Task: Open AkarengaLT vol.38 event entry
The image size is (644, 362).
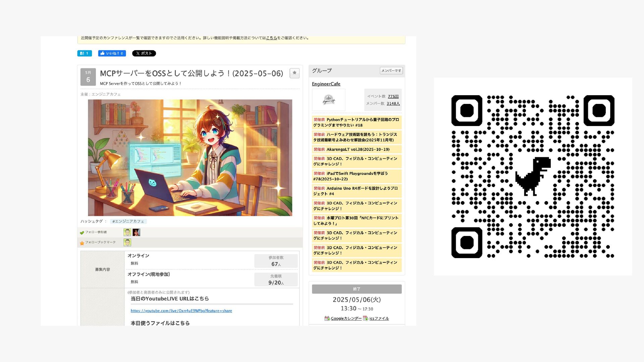Action: [358, 149]
